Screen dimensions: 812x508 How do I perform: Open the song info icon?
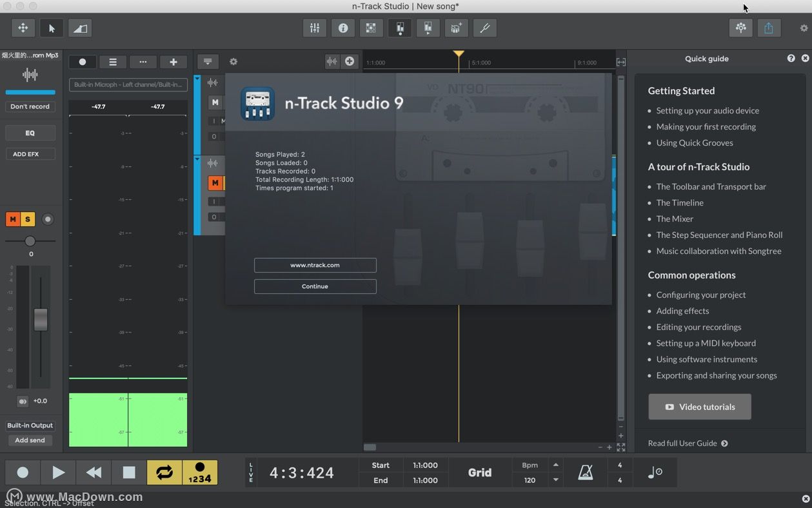click(343, 28)
